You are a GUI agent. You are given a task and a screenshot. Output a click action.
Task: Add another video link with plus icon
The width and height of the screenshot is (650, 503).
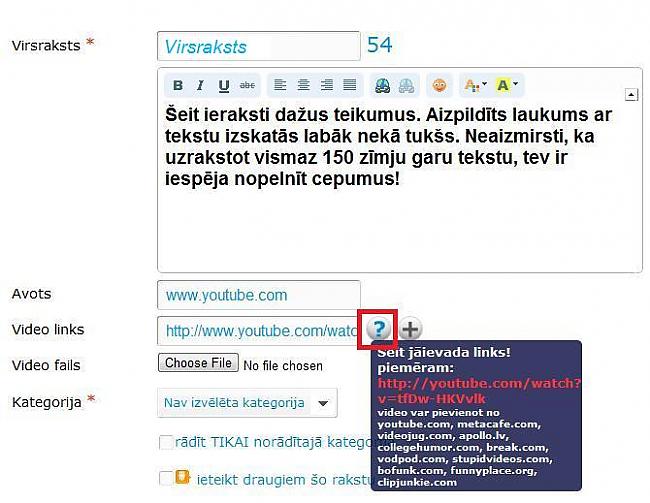coord(410,329)
